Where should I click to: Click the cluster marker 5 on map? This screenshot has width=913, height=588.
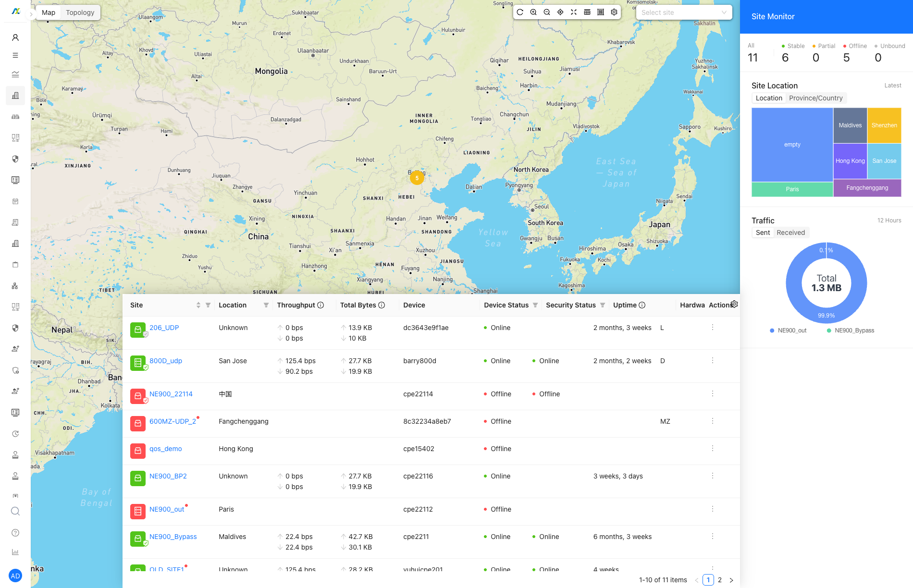point(417,178)
